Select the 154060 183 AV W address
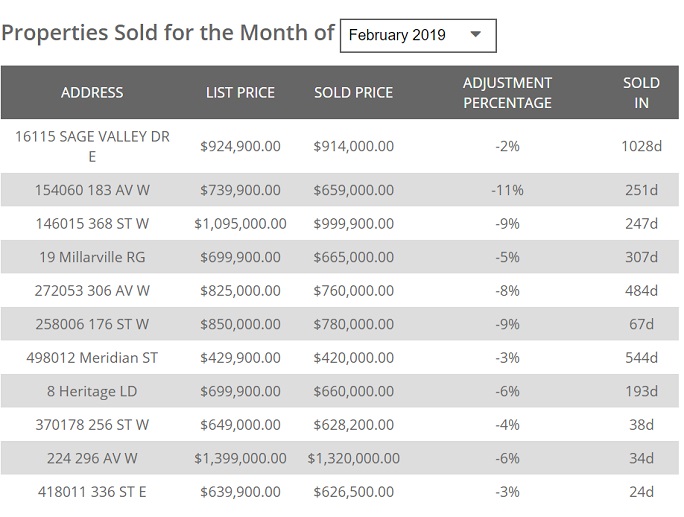The height and width of the screenshot is (517, 684). 92,190
